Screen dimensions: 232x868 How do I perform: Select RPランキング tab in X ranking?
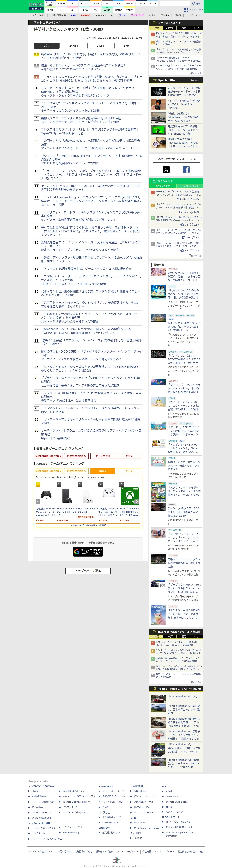(x=163, y=186)
